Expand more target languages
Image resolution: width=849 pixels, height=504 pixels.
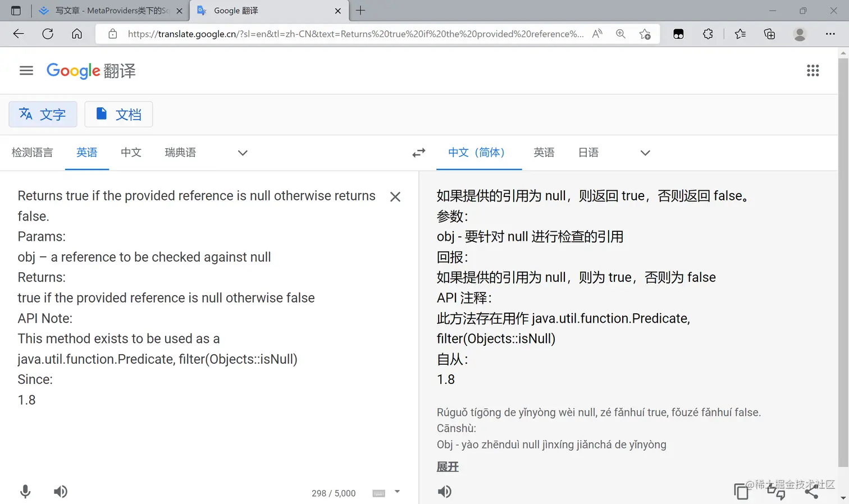coord(645,153)
